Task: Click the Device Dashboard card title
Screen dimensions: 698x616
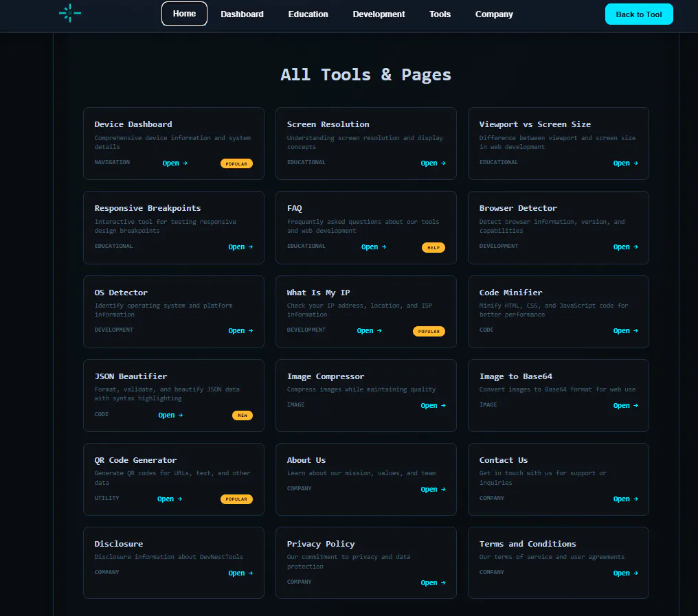Action: click(133, 124)
